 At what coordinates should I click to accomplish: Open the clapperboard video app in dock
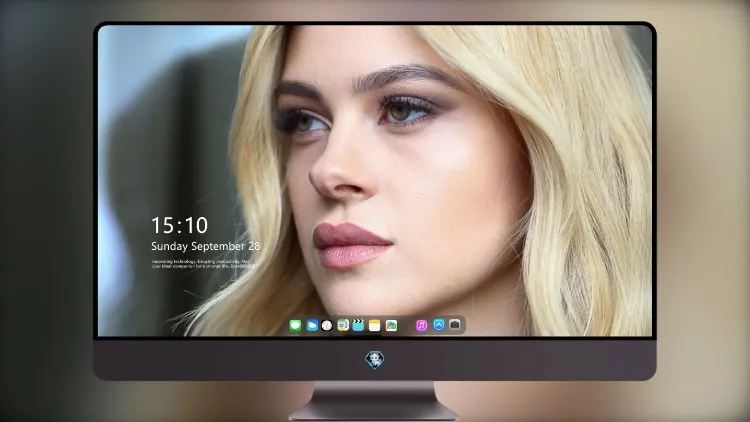pyautogui.click(x=358, y=325)
